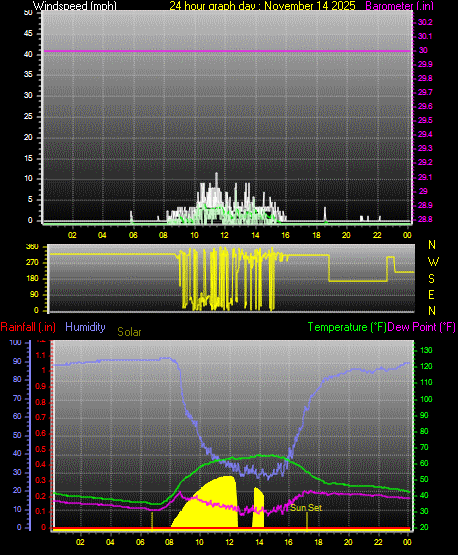This screenshot has height=555, width=458.
Task: Click the 'E' compass direction label
Action: [431, 294]
